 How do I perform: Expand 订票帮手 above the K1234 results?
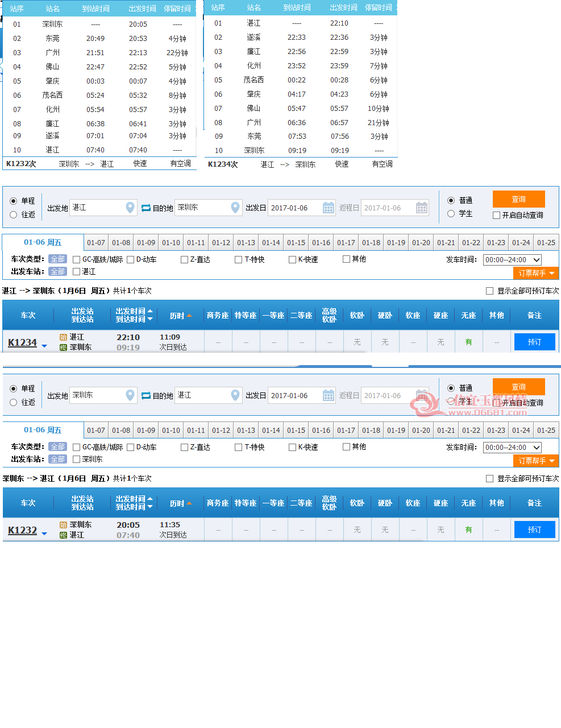(536, 274)
